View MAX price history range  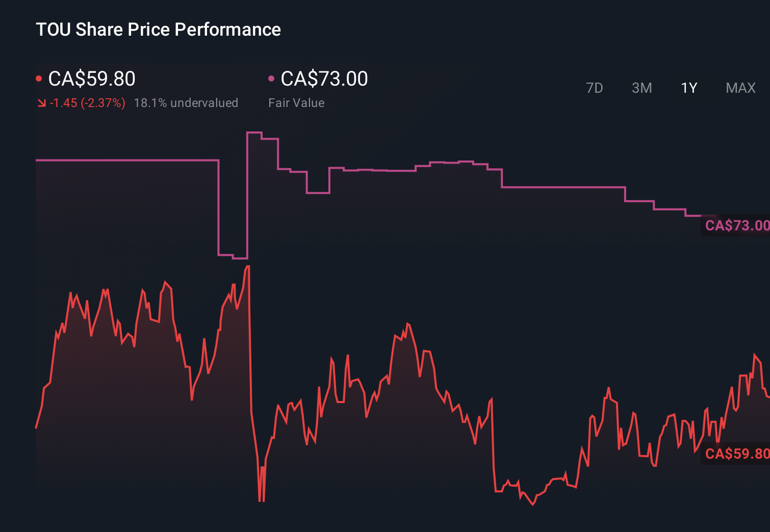[x=740, y=88]
